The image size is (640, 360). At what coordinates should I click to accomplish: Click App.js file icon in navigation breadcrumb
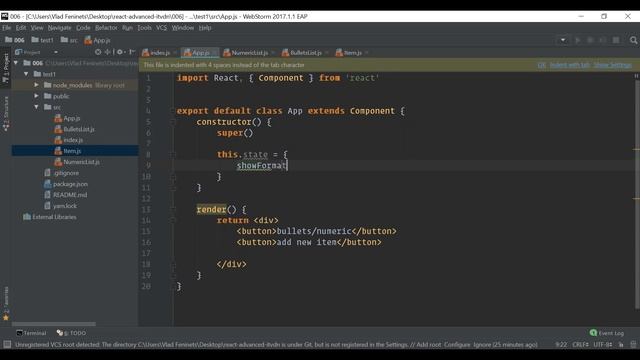(97, 40)
